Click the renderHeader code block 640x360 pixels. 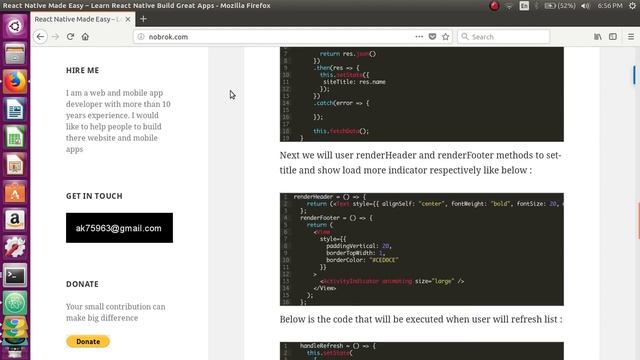tap(422, 249)
